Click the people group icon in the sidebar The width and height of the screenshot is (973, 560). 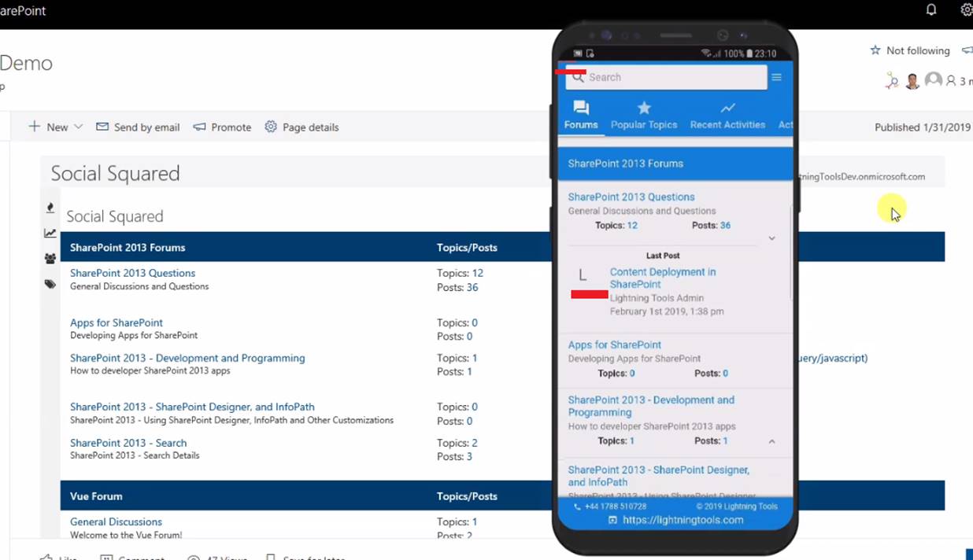click(50, 259)
